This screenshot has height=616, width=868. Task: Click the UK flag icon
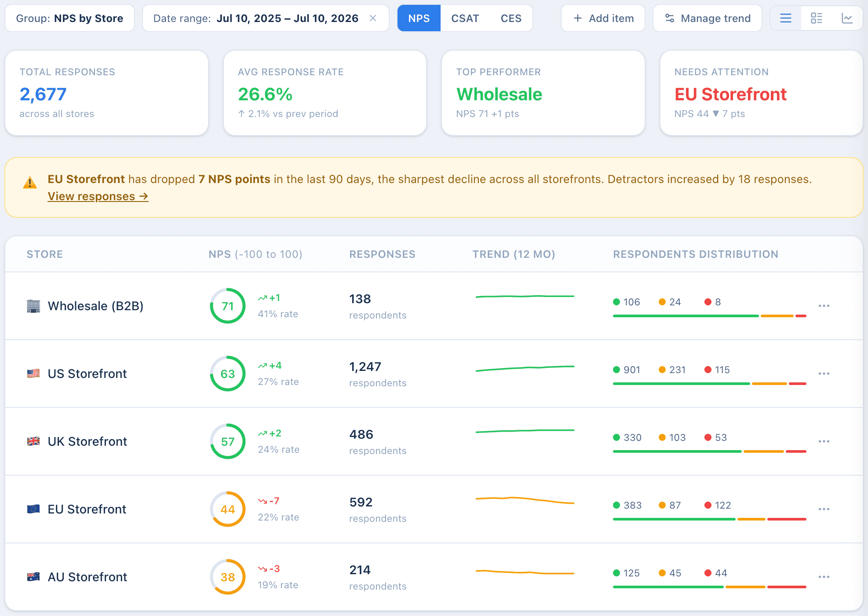(33, 441)
